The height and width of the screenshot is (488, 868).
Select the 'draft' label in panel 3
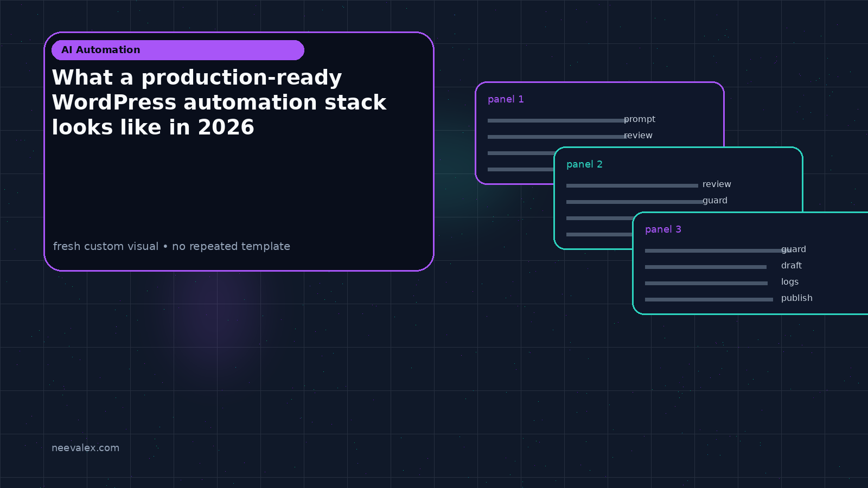coord(792,266)
